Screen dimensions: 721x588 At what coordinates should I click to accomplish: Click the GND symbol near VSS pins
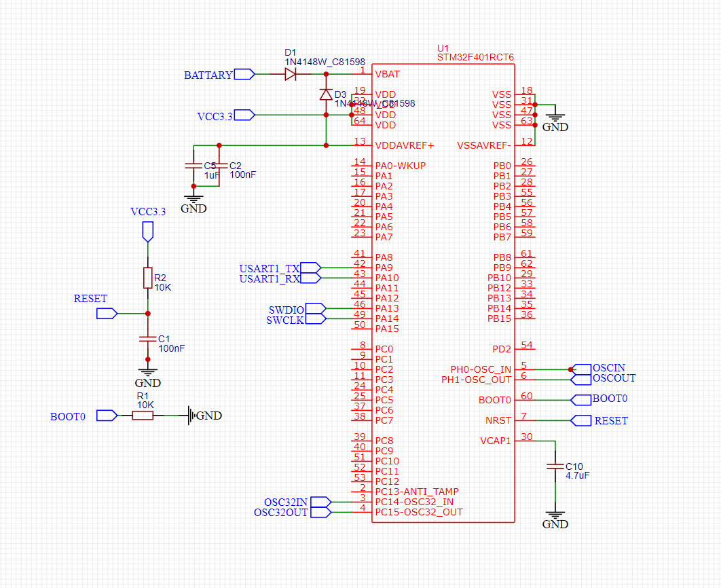[555, 117]
